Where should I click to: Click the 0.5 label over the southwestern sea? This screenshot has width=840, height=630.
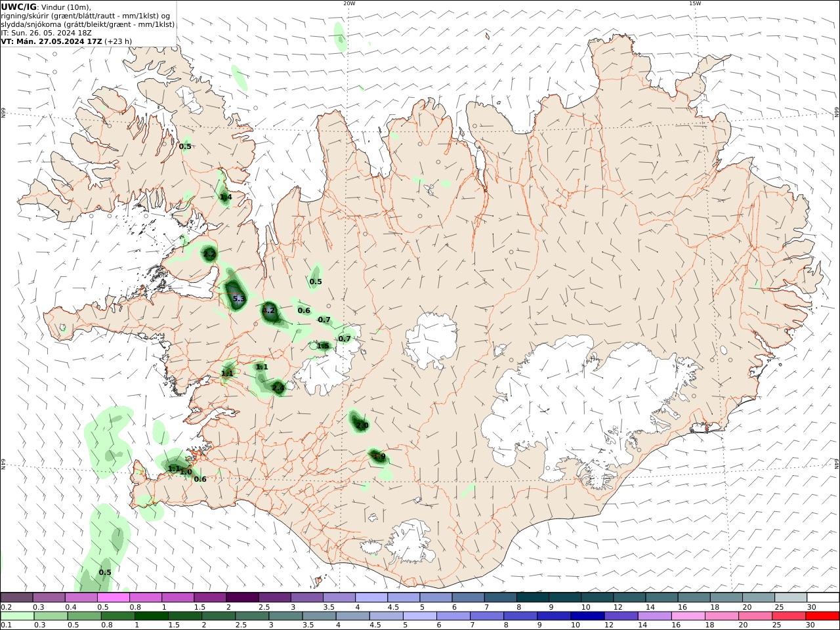click(x=105, y=573)
